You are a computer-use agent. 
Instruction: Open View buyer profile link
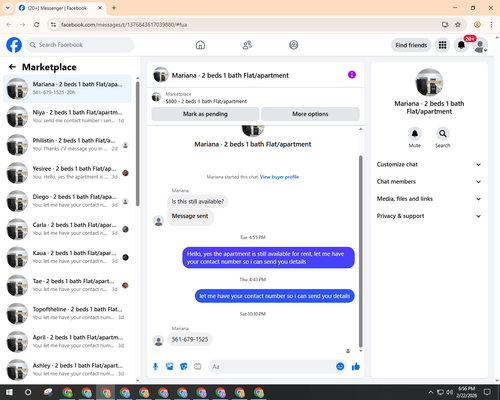279,177
